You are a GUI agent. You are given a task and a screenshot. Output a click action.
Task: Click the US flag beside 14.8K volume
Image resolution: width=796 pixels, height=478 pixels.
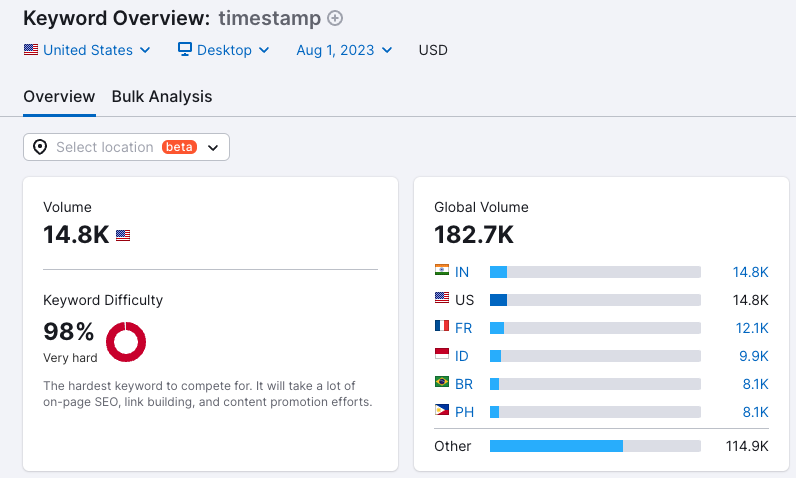123,236
